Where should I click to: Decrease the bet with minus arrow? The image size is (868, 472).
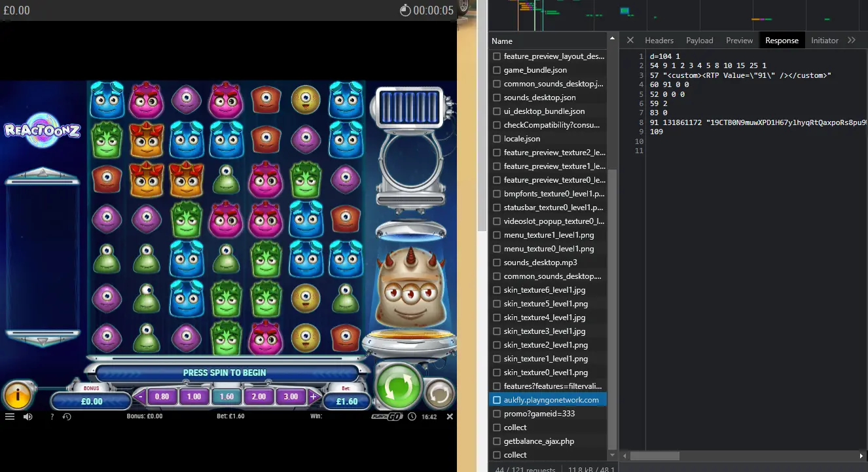[141, 396]
